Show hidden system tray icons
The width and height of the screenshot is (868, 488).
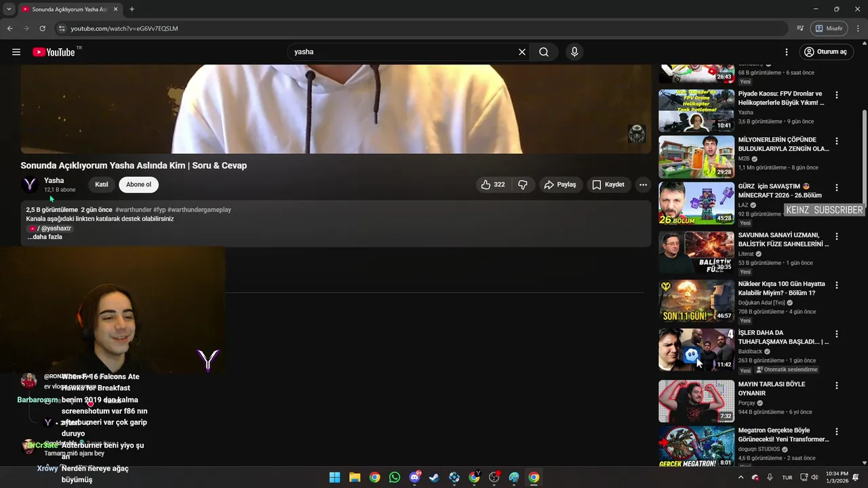coord(741,477)
